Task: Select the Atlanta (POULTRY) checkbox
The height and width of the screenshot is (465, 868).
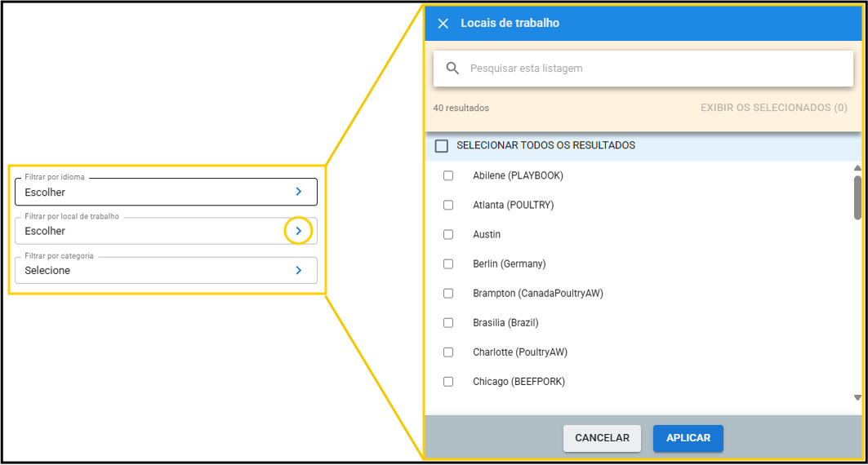Action: tap(448, 205)
